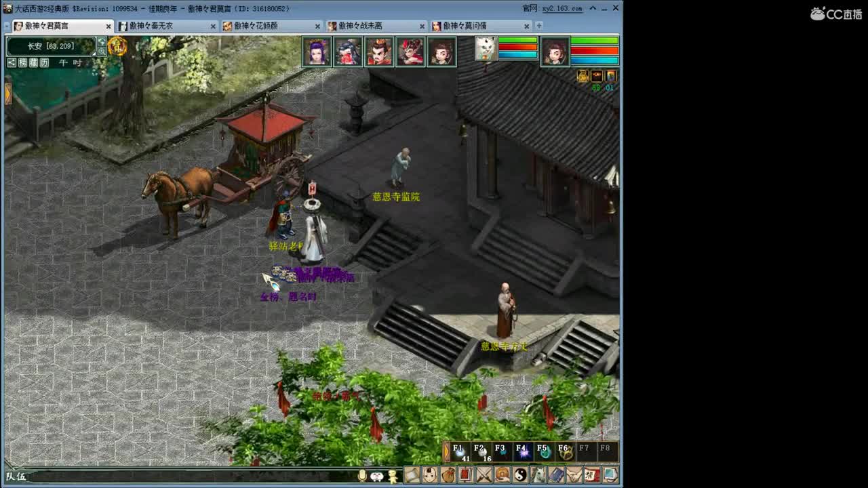Select the crowned team member portrait
868x488 pixels.
(379, 52)
